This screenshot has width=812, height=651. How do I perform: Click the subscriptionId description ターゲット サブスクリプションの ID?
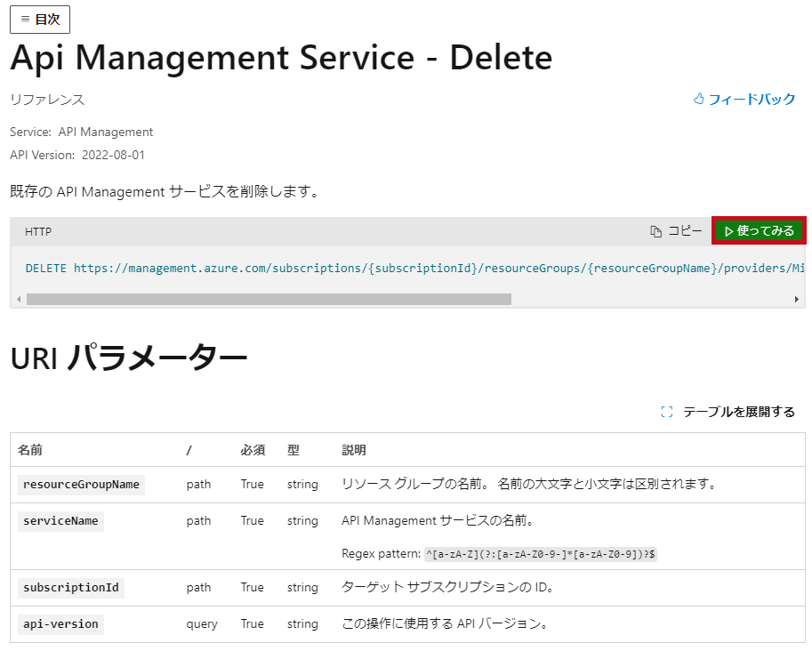pyautogui.click(x=448, y=587)
